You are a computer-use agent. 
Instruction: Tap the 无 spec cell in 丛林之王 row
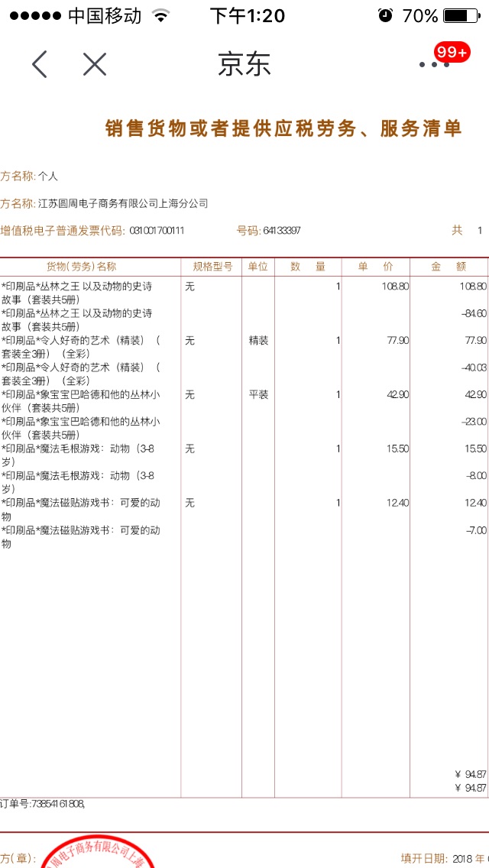190,287
